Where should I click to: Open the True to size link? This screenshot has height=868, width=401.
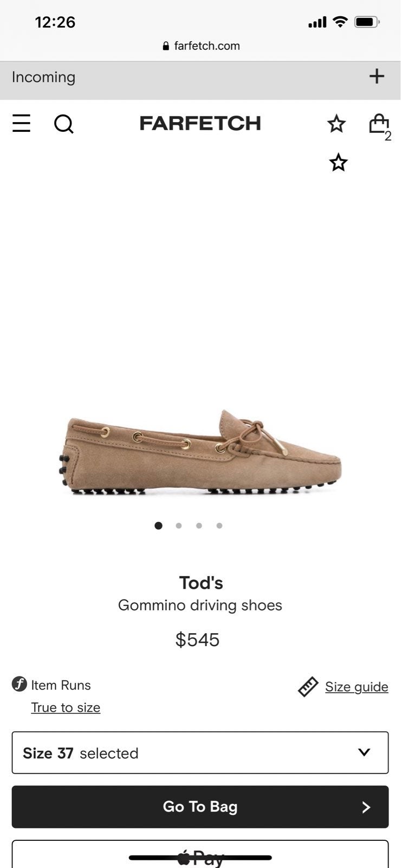coord(66,707)
